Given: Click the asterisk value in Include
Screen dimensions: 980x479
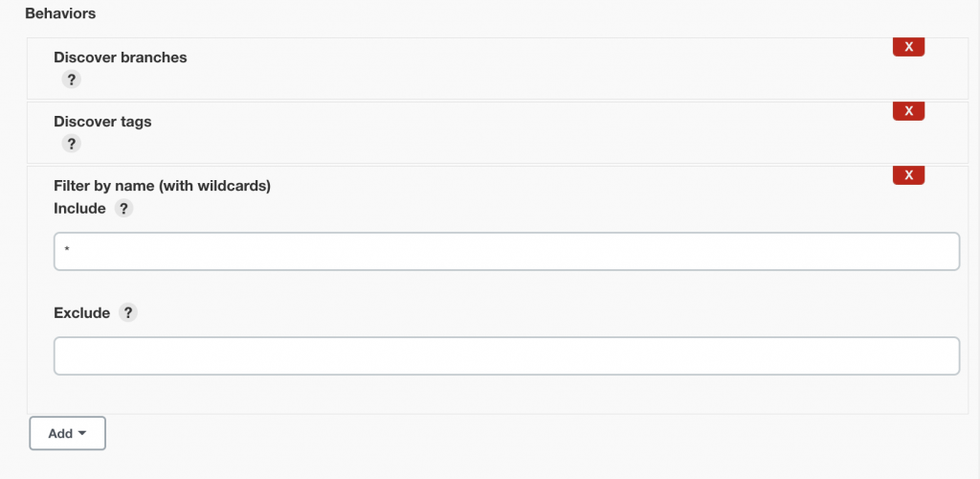Looking at the screenshot, I should (67, 252).
